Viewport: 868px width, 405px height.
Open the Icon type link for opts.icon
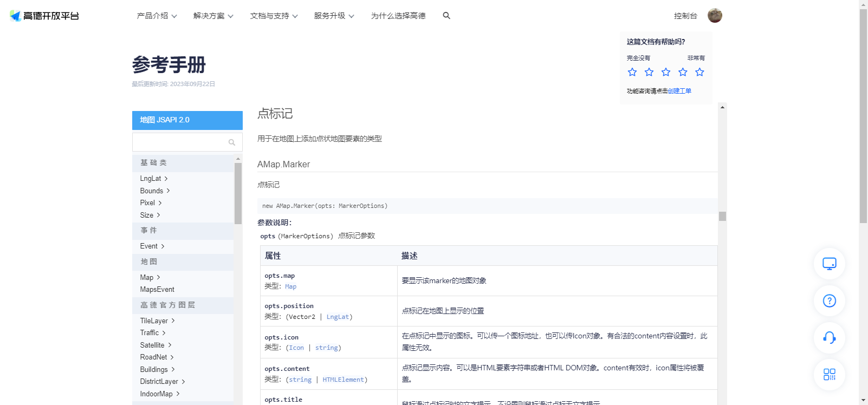[x=296, y=348]
